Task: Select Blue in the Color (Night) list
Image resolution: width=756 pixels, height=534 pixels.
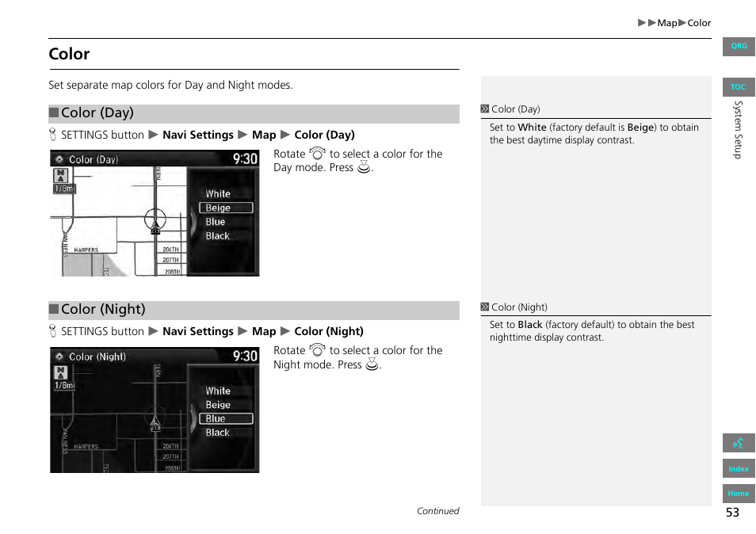Action: tap(226, 419)
